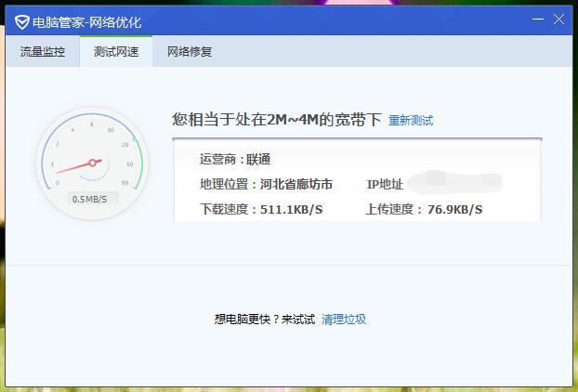Click the 想电脑更快？来试试 text

click(265, 319)
